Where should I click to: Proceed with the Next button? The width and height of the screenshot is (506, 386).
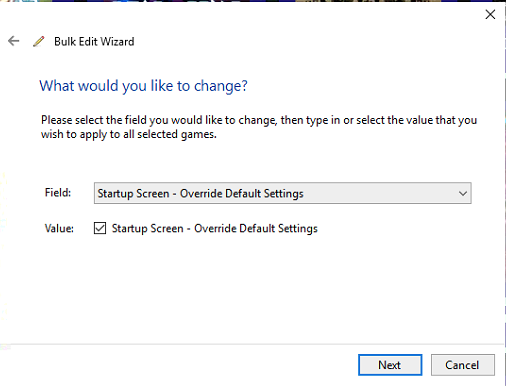pyautogui.click(x=390, y=365)
